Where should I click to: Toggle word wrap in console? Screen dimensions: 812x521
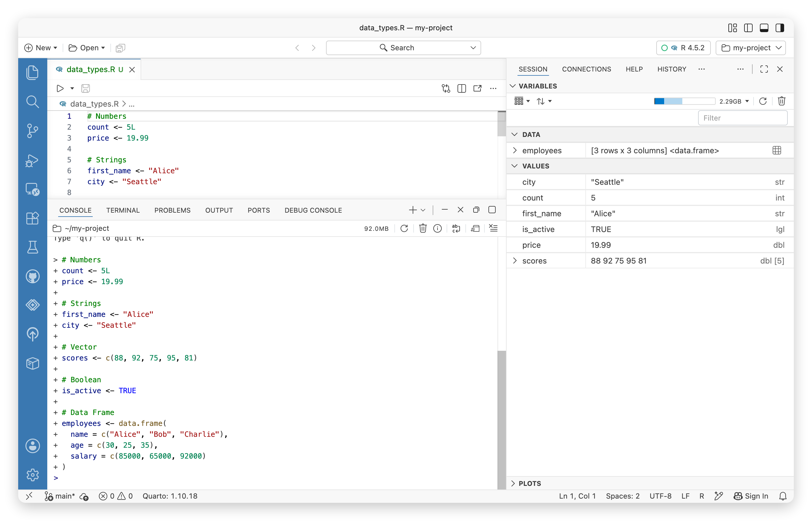[x=456, y=228]
